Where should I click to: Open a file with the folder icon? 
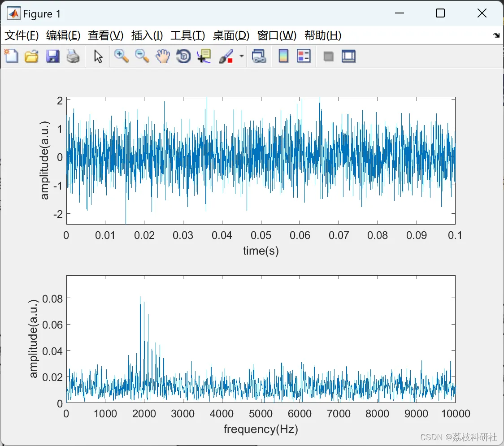[31, 56]
